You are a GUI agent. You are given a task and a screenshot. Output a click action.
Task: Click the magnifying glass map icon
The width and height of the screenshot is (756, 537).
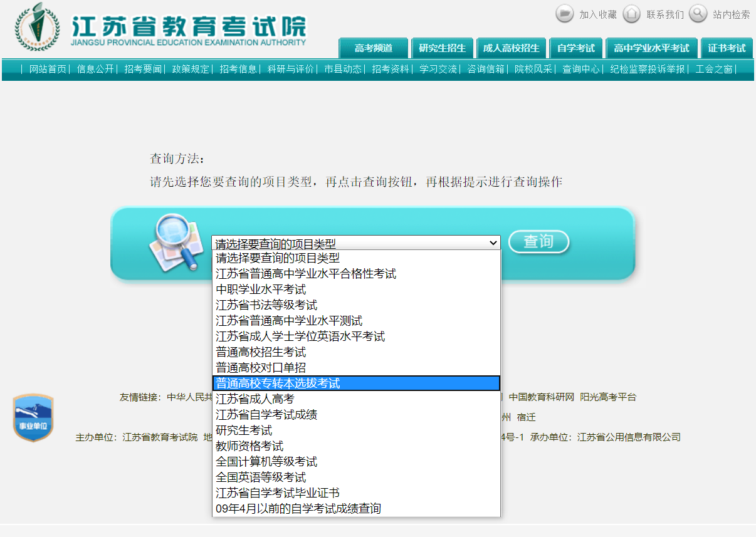(x=176, y=242)
